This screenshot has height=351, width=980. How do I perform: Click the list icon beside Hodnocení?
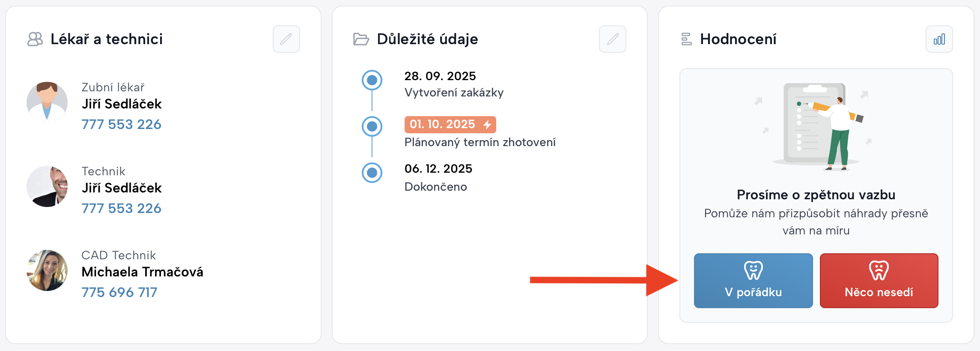click(686, 39)
